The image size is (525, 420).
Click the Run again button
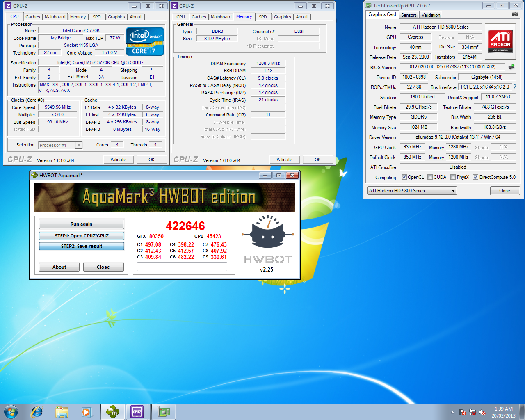(81, 224)
